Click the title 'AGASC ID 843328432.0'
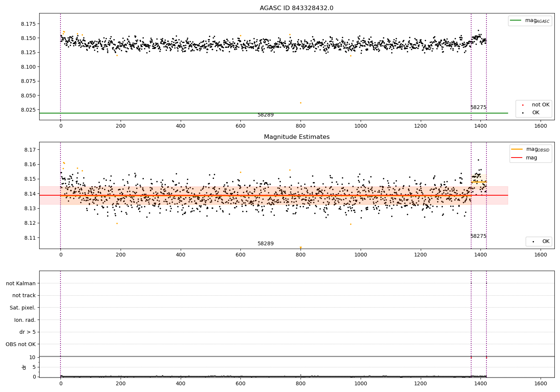 (x=296, y=8)
